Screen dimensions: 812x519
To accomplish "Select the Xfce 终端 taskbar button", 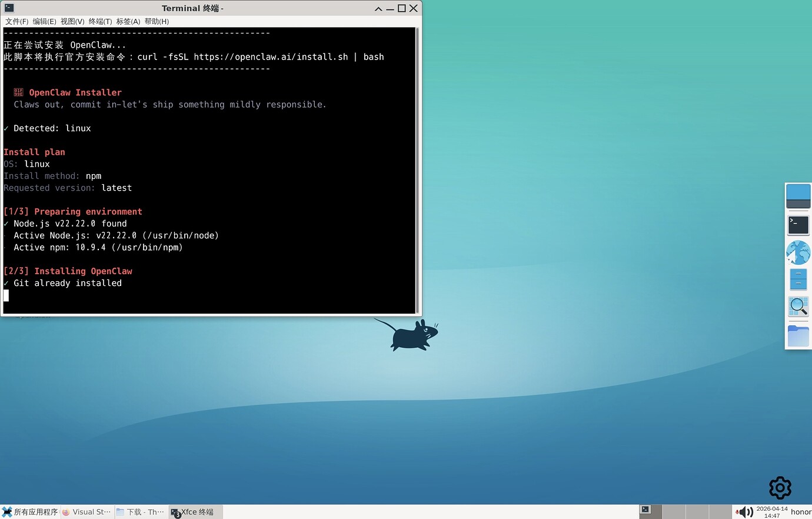I will pyautogui.click(x=195, y=512).
